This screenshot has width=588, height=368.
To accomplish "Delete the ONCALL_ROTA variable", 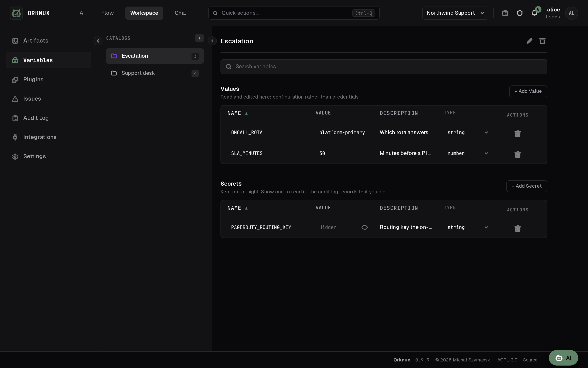I will 518,133.
